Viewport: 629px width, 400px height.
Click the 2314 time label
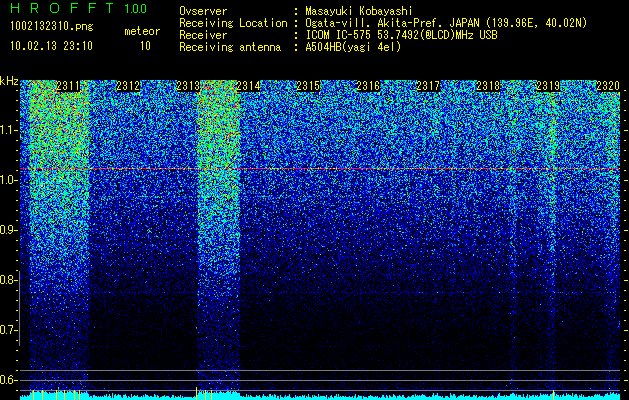[x=248, y=86]
